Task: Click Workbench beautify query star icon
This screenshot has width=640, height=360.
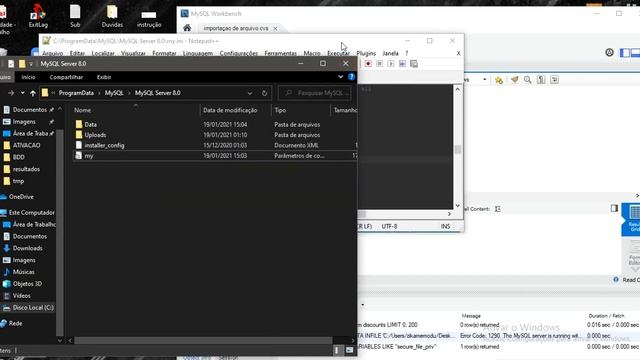Action: pos(499,80)
